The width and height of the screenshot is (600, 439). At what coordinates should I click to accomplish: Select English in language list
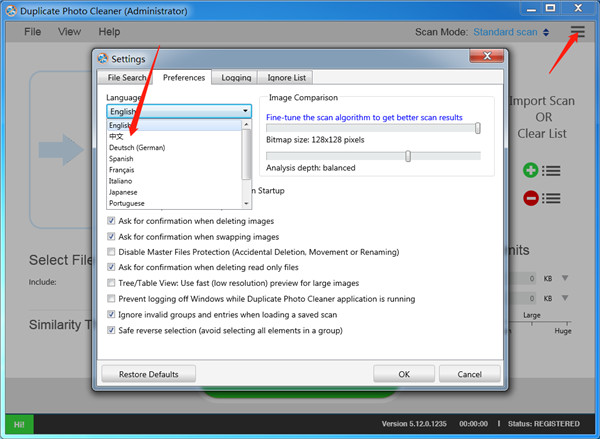(174, 125)
